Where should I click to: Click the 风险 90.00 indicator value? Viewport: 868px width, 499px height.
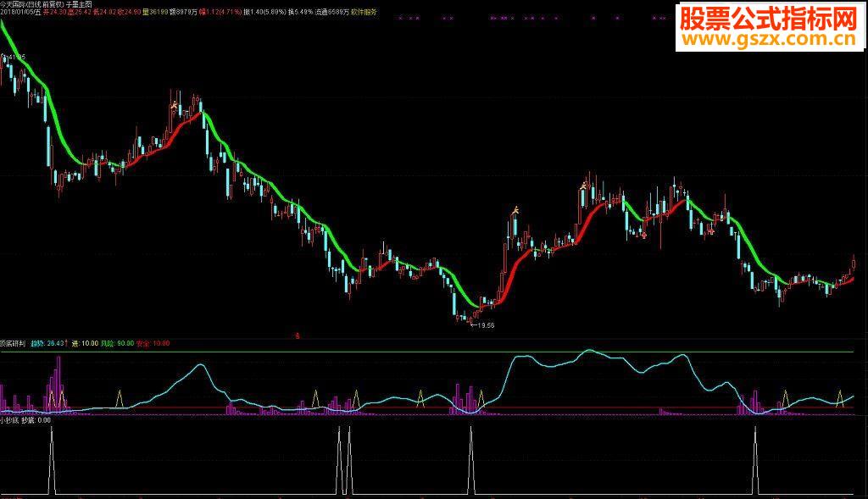(x=117, y=344)
